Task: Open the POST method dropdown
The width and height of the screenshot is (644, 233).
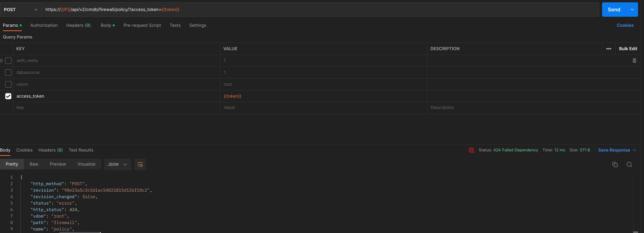Action: pos(21,10)
